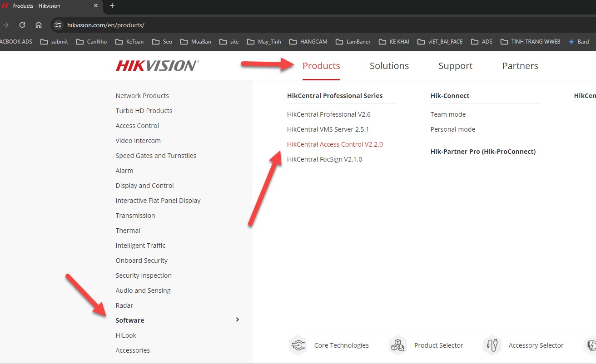This screenshot has height=364, width=596.
Task: Open HikCentral Professional V2.6 link
Action: 328,114
